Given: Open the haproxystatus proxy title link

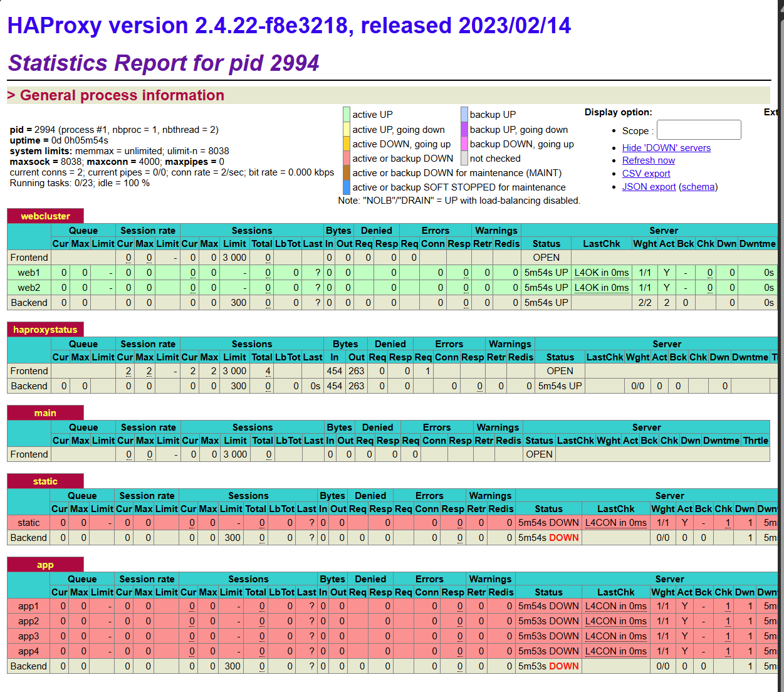Looking at the screenshot, I should (x=45, y=330).
